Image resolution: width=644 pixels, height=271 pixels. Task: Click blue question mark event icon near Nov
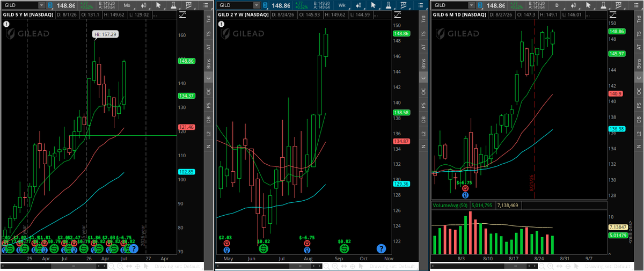coord(381,248)
